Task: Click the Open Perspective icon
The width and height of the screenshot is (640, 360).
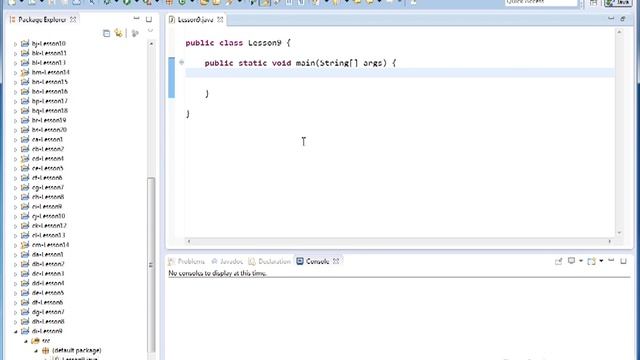Action: pyautogui.click(x=593, y=2)
